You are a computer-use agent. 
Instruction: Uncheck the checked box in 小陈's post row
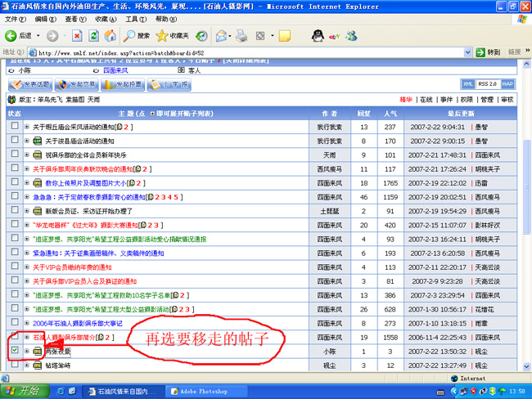[x=15, y=350]
